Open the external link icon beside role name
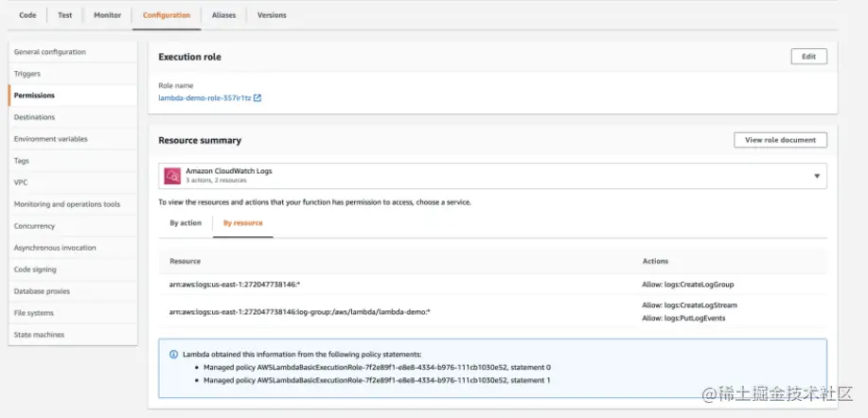The height and width of the screenshot is (418, 868). coord(257,97)
